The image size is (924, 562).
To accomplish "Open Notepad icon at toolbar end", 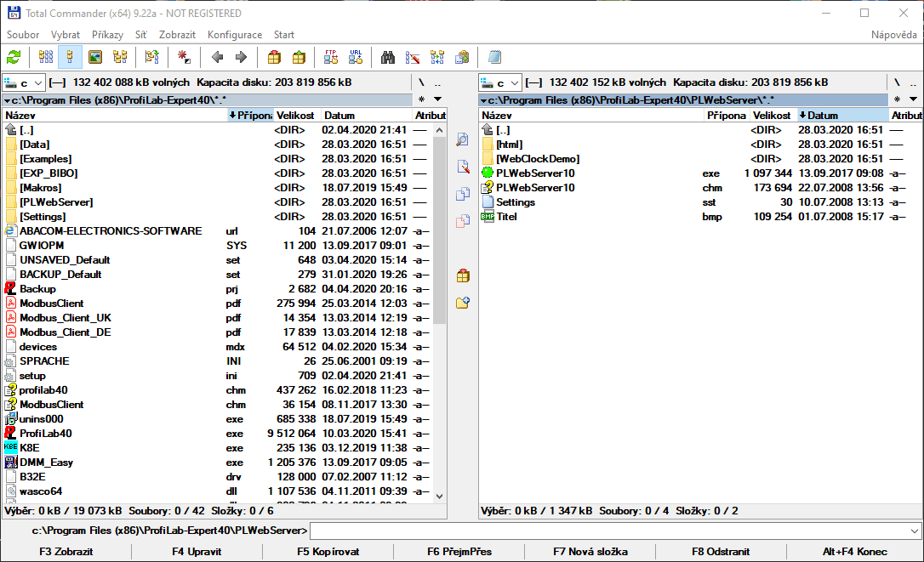I will (x=494, y=58).
